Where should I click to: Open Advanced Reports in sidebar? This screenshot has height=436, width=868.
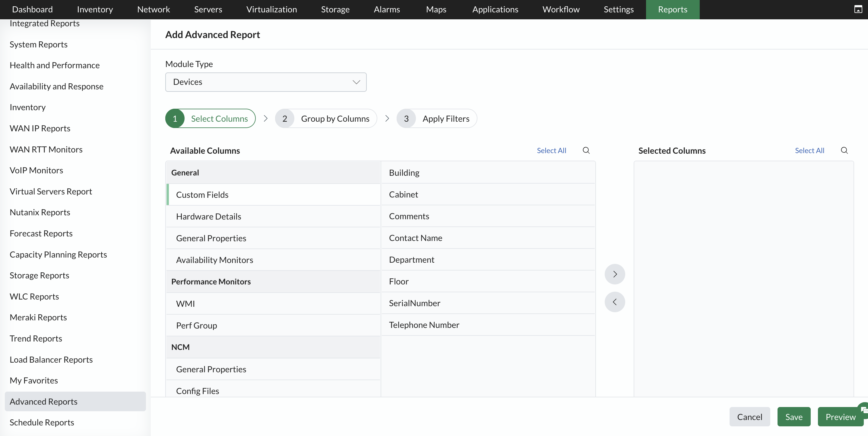point(75,402)
